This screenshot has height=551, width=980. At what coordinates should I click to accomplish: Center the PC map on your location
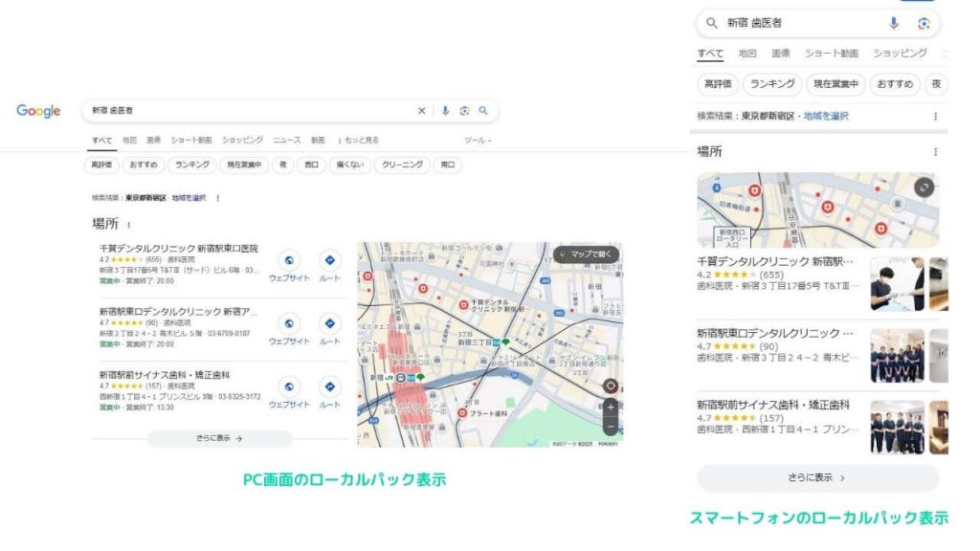pos(611,386)
